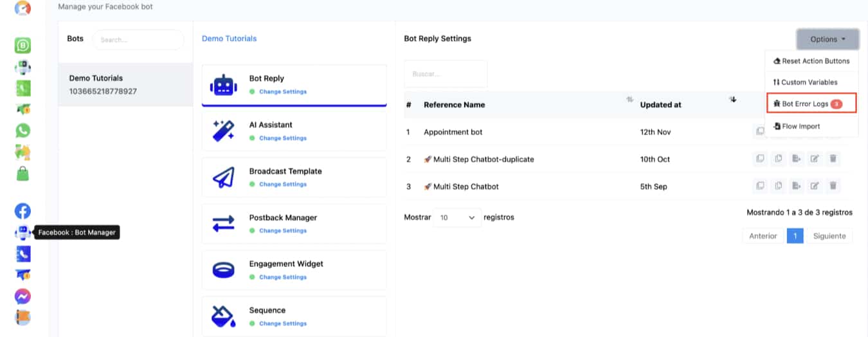868x337 pixels.
Task: Click Change Settings under AI Assistant
Action: [283, 138]
